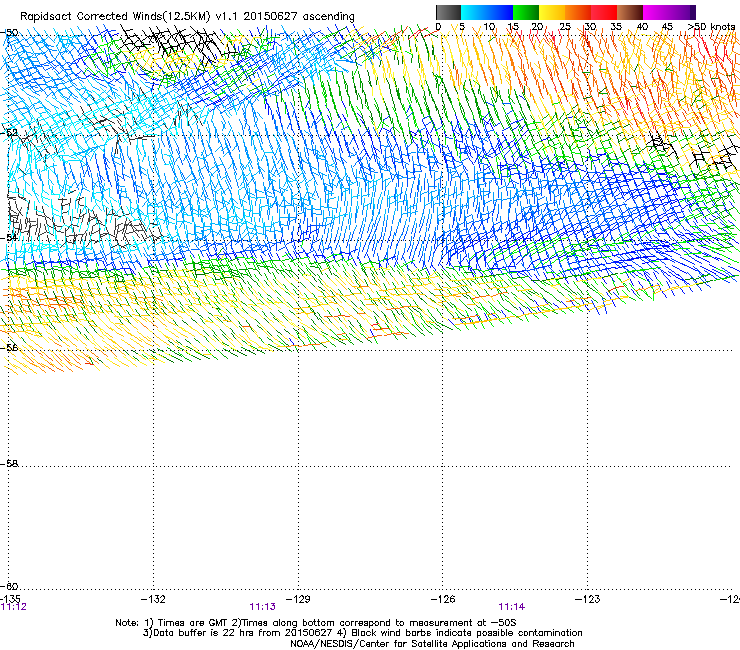This screenshot has height=650, width=740.
Task: Click the NOAA/NESDIS credit line
Action: tap(432, 644)
